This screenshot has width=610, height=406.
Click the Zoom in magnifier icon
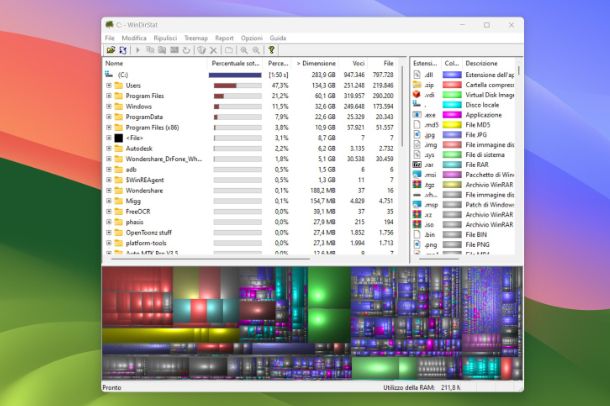[244, 50]
